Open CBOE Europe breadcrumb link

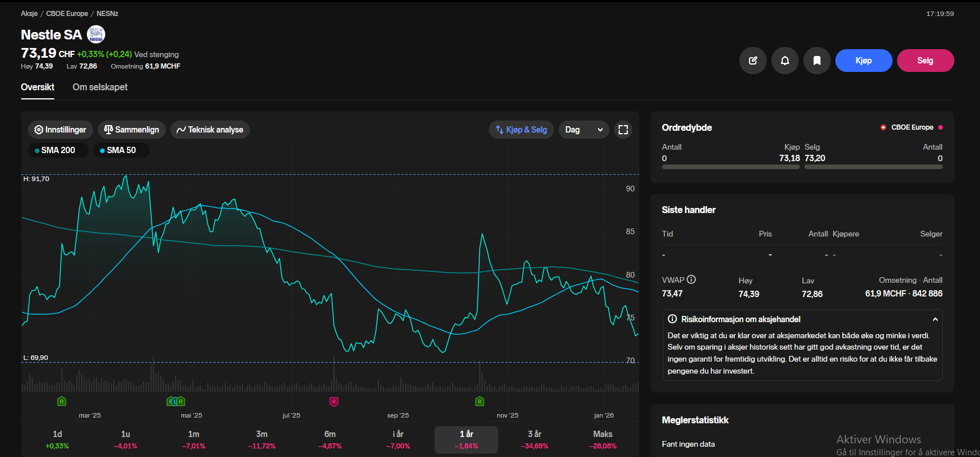coord(67,14)
